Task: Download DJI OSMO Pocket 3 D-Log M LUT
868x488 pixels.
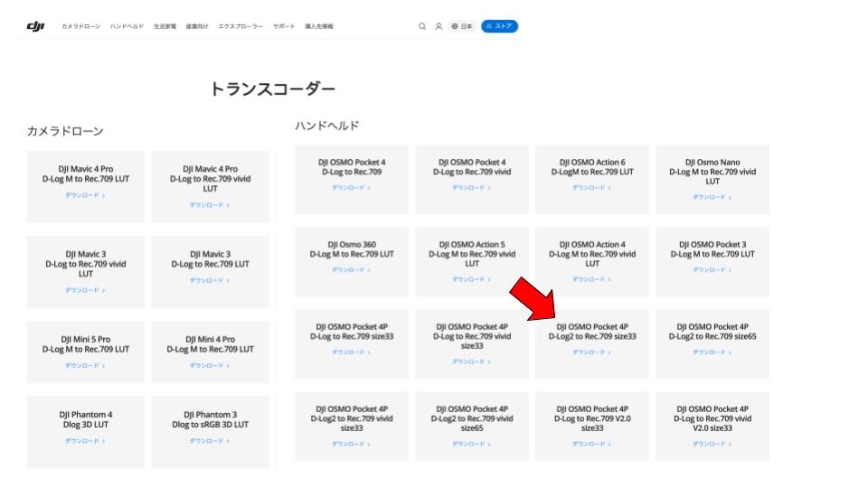Action: pyautogui.click(x=712, y=270)
